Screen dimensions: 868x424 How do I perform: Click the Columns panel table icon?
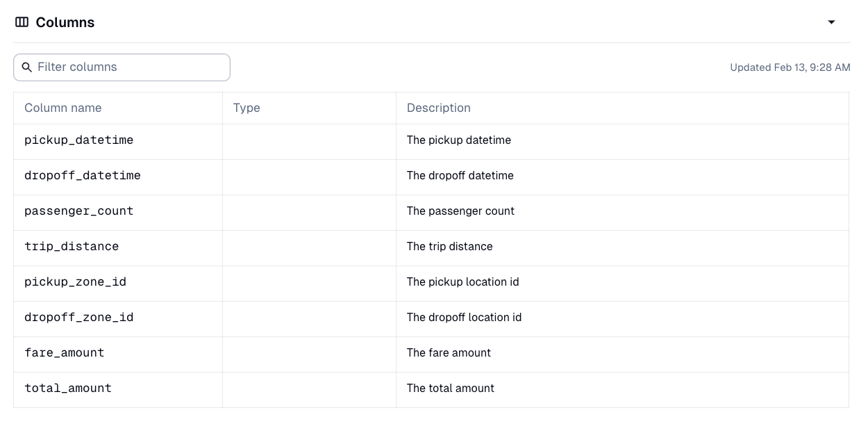click(21, 22)
